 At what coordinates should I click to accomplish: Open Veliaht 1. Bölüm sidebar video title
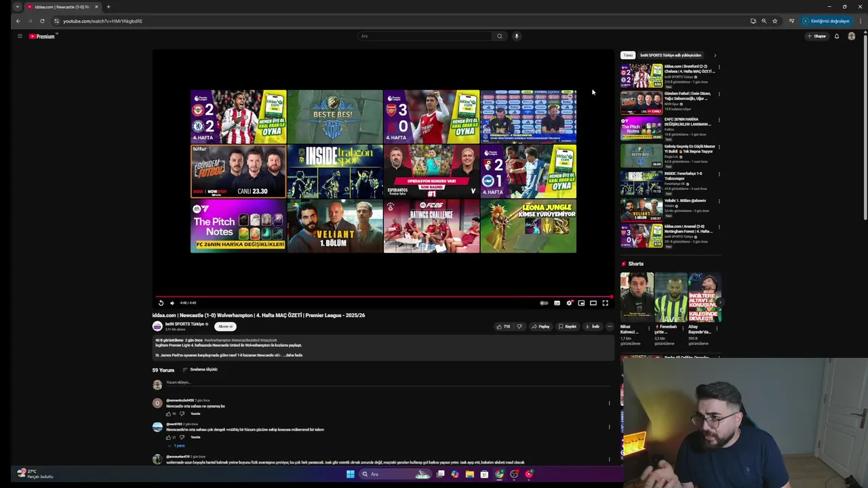[685, 201]
